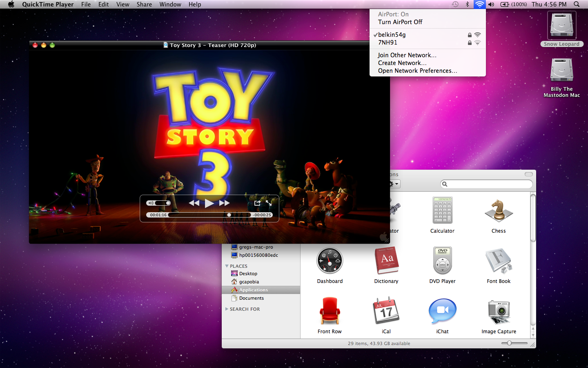Open the Time Machine menu bar icon
This screenshot has height=368, width=588.
tap(455, 4)
